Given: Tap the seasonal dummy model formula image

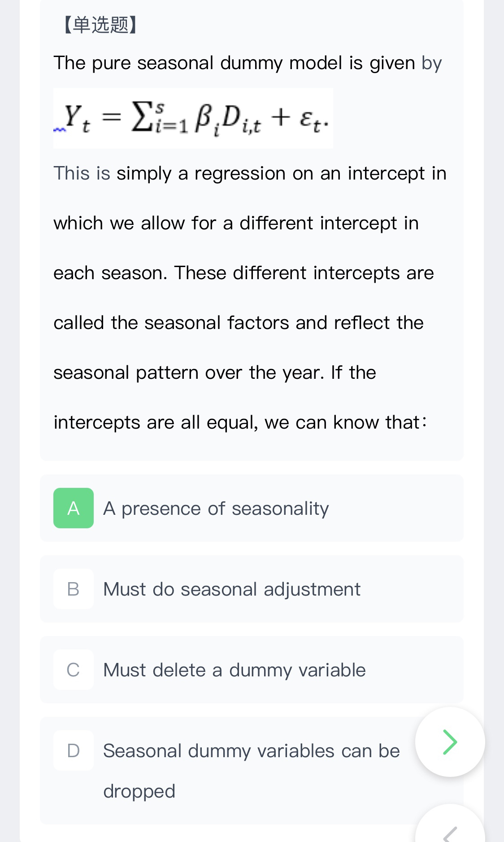Looking at the screenshot, I should pyautogui.click(x=194, y=118).
